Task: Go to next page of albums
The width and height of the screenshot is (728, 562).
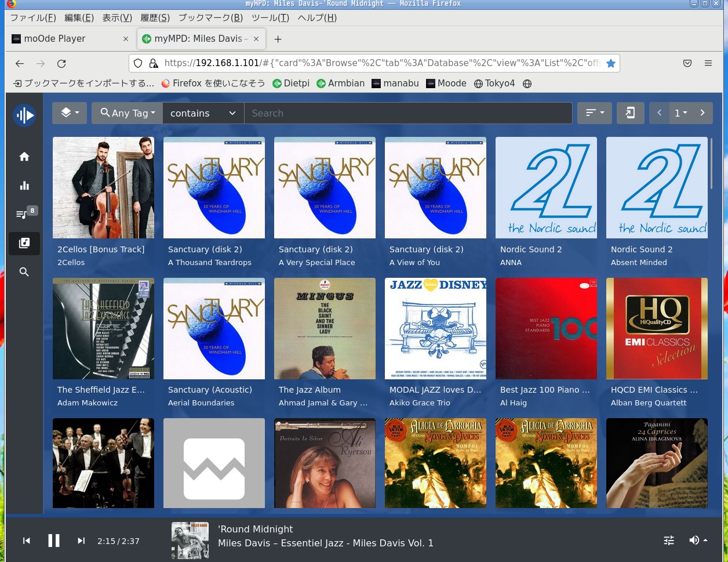Action: [x=702, y=113]
